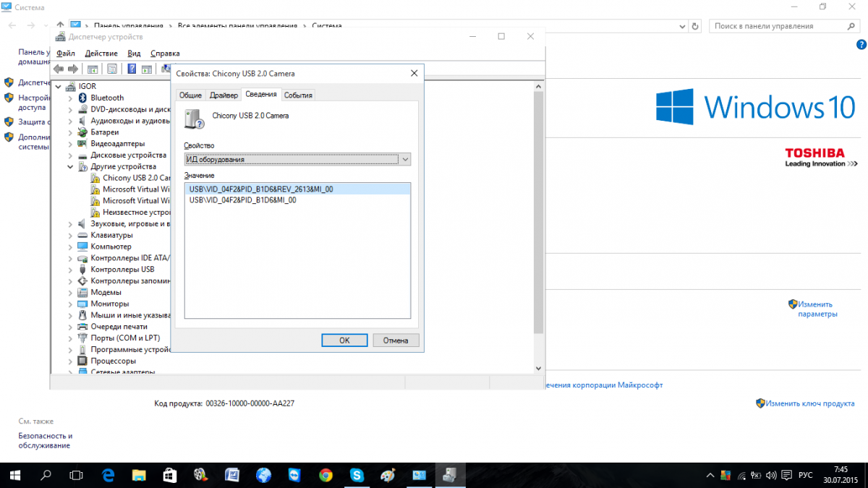Open the Microsoft Edge taskbar icon
The height and width of the screenshot is (488, 868).
(x=109, y=474)
